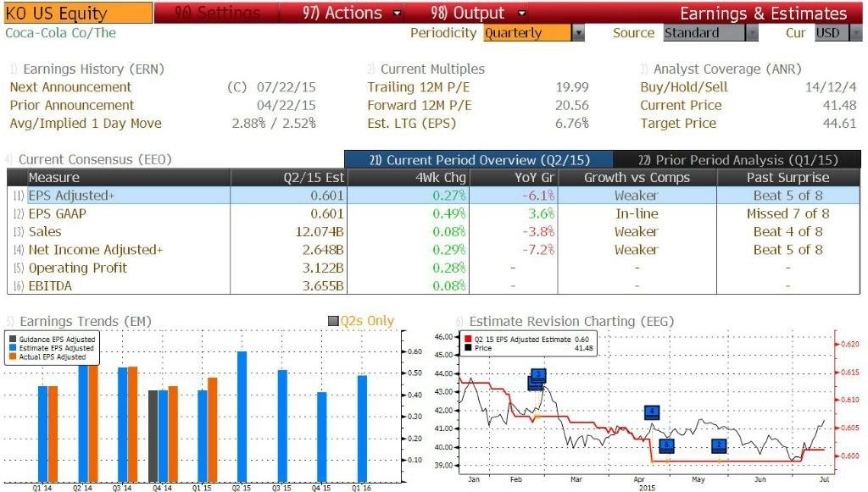Click event marker 4 on the estimate revision chart
868x492 pixels.
tap(652, 412)
